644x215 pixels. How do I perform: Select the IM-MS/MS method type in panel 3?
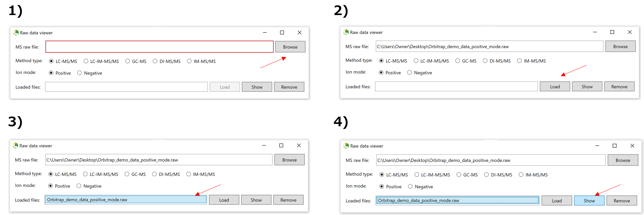tap(189, 174)
